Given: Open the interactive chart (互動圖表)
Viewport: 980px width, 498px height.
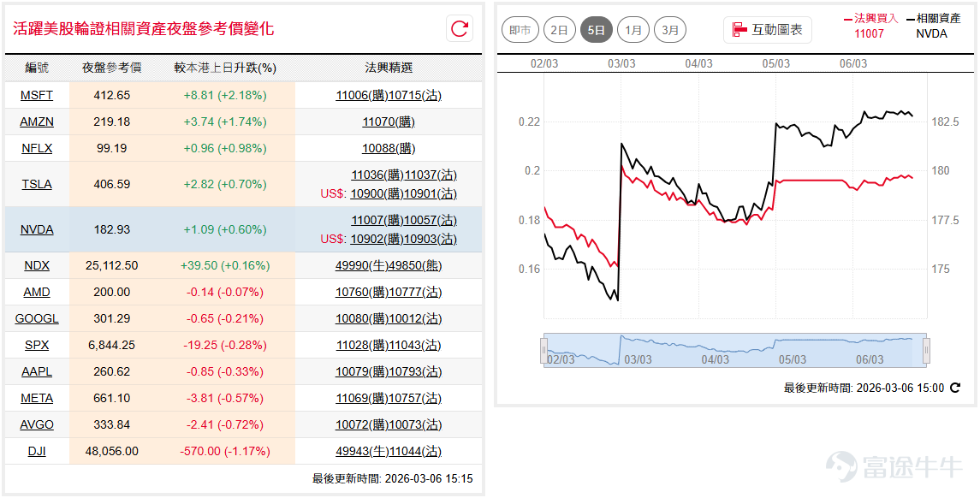Looking at the screenshot, I should pyautogui.click(x=768, y=29).
